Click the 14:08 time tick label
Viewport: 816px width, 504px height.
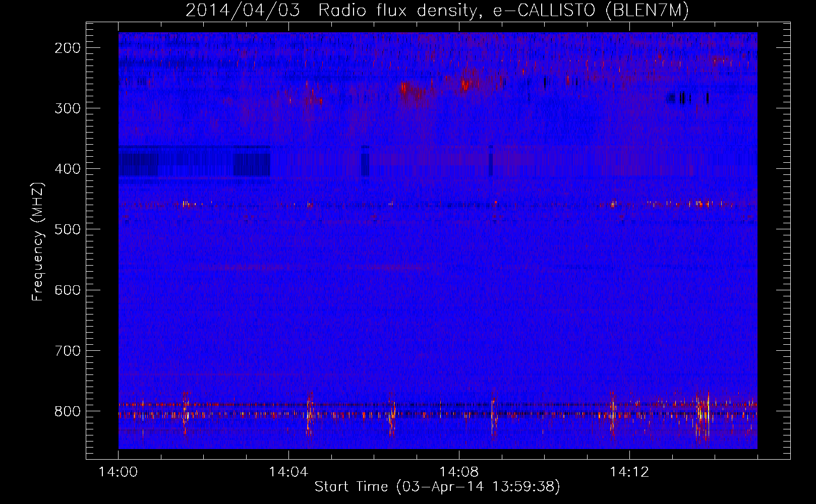click(x=459, y=472)
